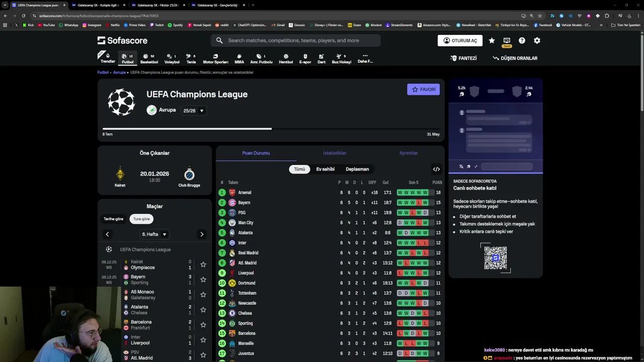Open the 25/26 season dropdown
This screenshot has height=362, width=644.
[x=194, y=111]
